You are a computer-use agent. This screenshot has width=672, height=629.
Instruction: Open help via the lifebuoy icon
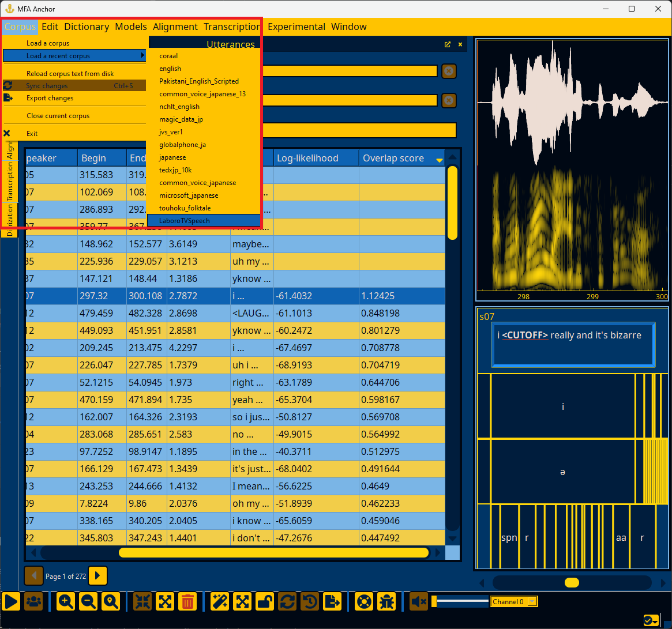[x=365, y=601]
